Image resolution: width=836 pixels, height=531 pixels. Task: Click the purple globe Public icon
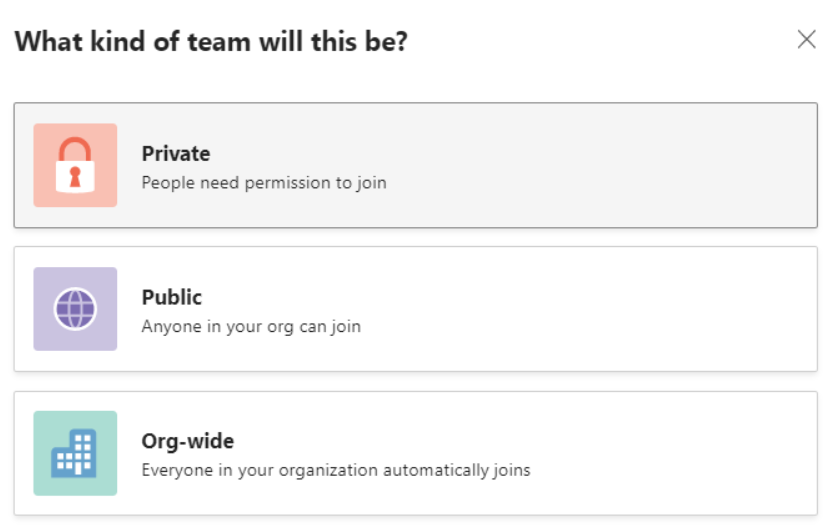point(75,309)
